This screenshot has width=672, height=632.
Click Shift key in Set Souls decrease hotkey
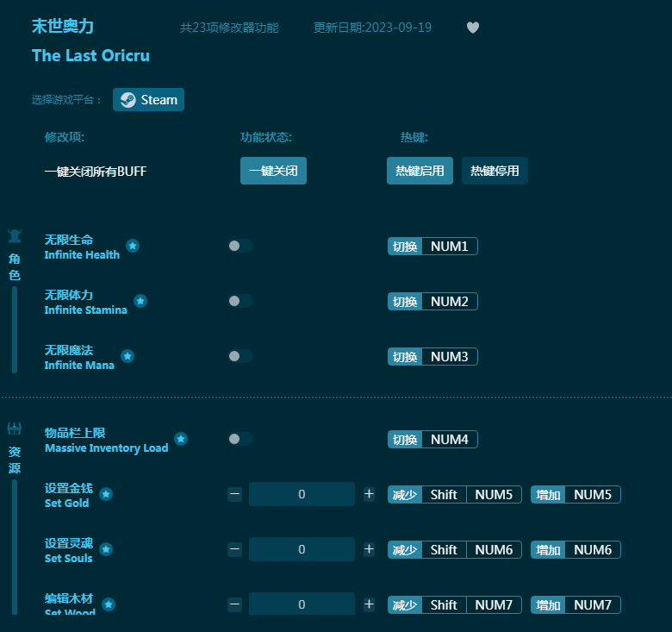pos(444,550)
